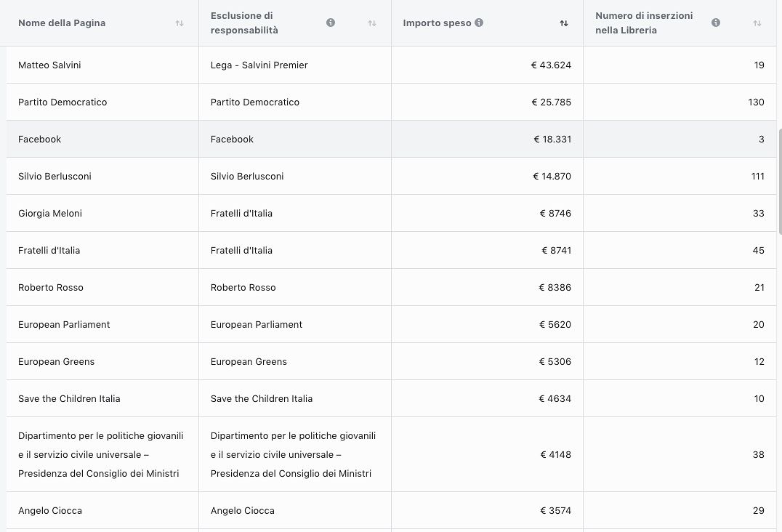Click the 111 ads count
This screenshot has height=532, width=782.
[757, 176]
